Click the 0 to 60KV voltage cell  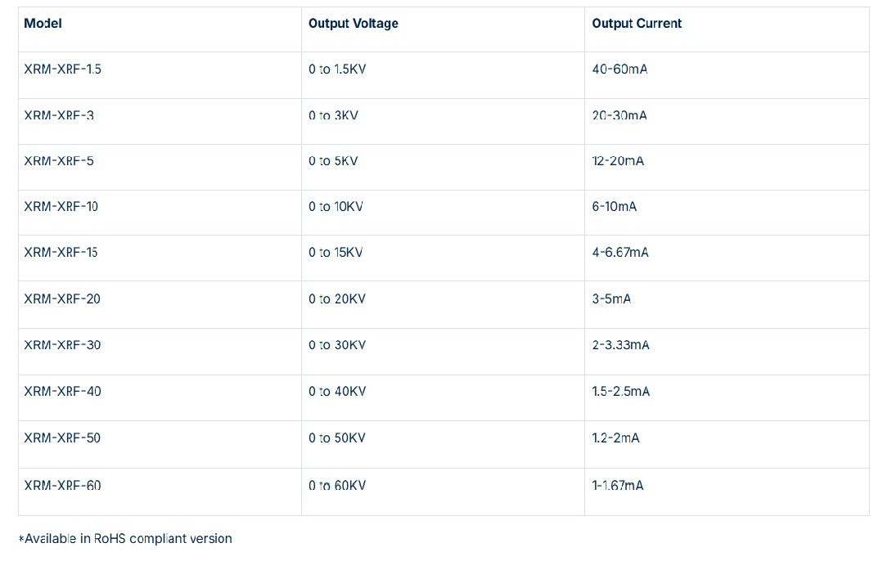[x=337, y=486]
